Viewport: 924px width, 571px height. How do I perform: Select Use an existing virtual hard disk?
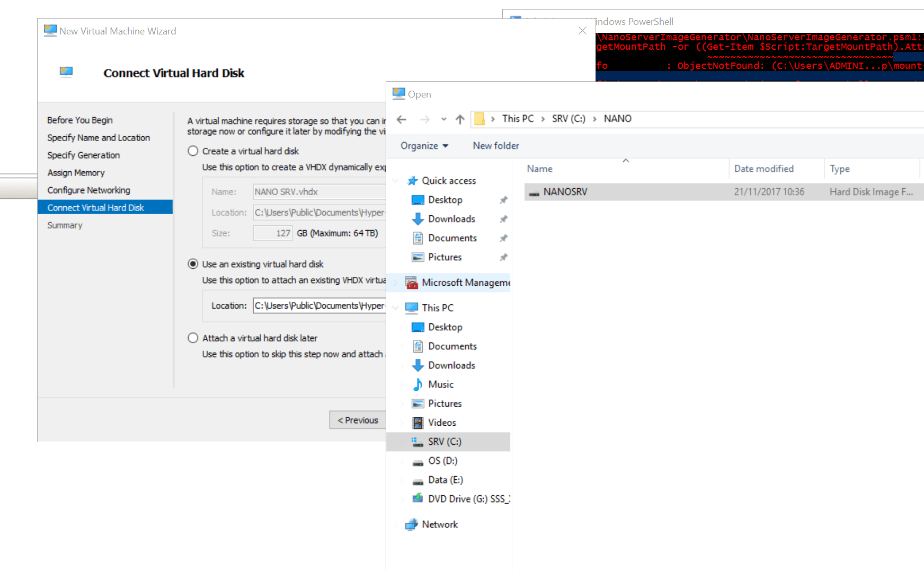(193, 264)
